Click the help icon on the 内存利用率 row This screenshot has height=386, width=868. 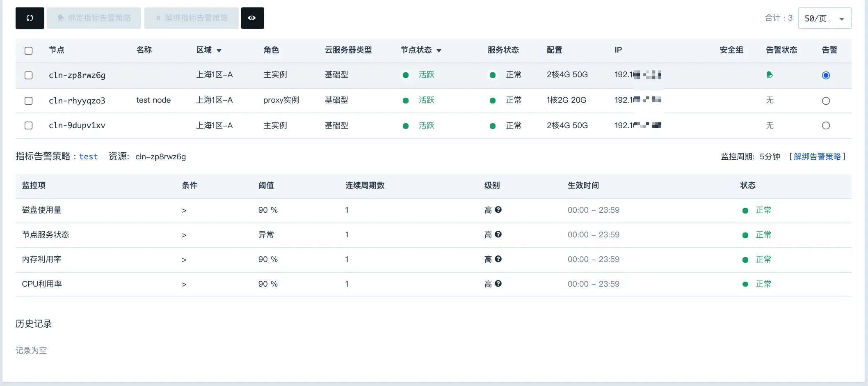click(498, 259)
